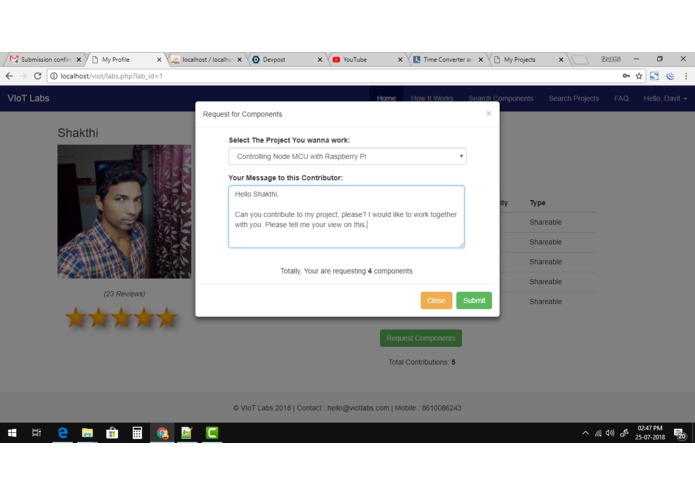Open Windows Start menu
This screenshot has width=695, height=494.
[x=12, y=433]
